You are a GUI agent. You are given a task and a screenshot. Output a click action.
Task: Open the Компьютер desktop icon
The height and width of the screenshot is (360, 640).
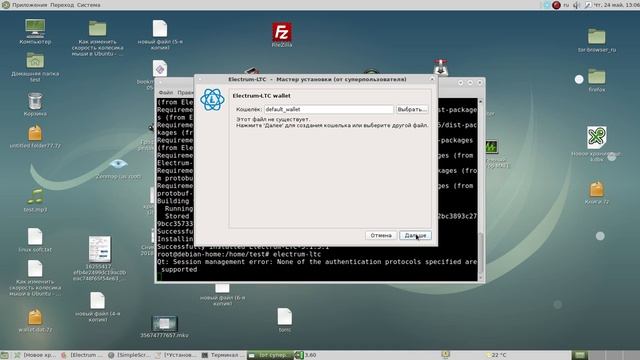pyautogui.click(x=35, y=32)
